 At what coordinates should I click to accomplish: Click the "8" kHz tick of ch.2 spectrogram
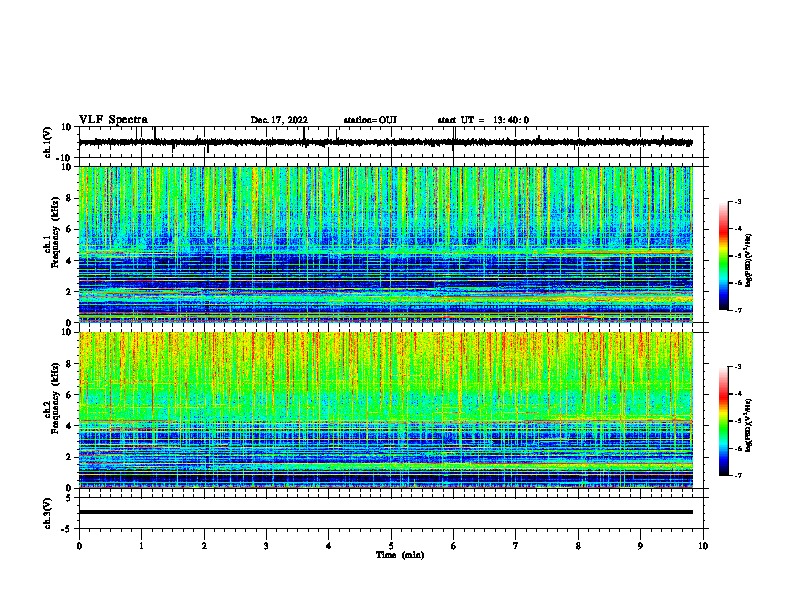(69, 364)
